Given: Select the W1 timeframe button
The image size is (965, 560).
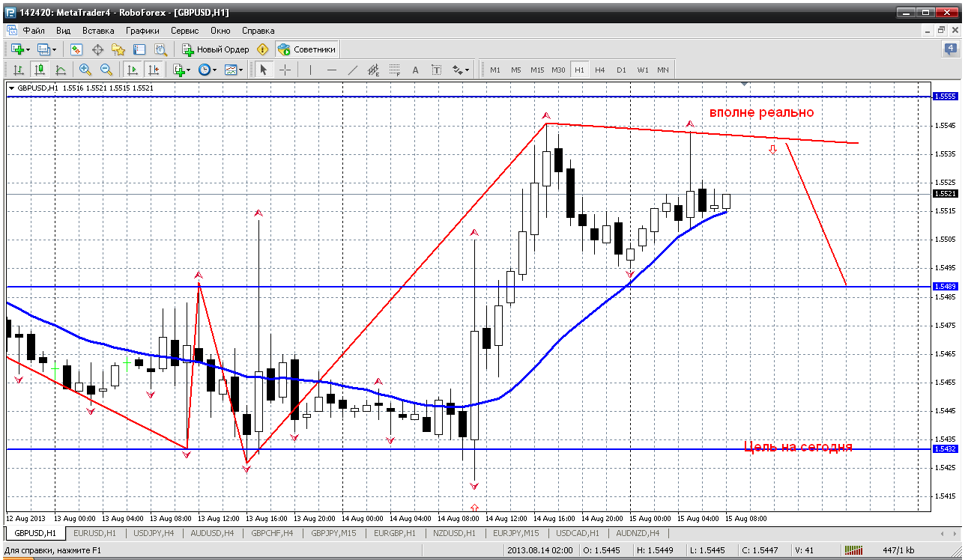Looking at the screenshot, I should (x=643, y=70).
